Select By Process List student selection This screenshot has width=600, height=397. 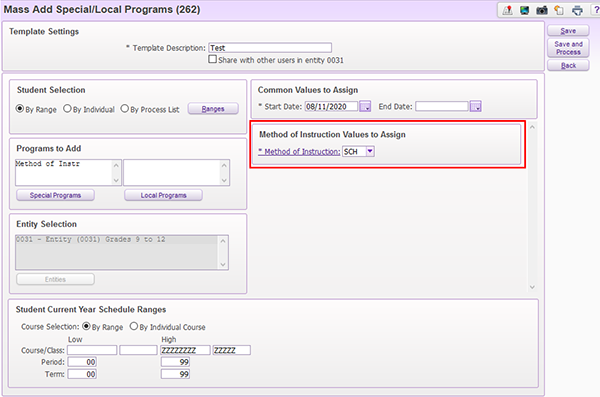pos(124,109)
